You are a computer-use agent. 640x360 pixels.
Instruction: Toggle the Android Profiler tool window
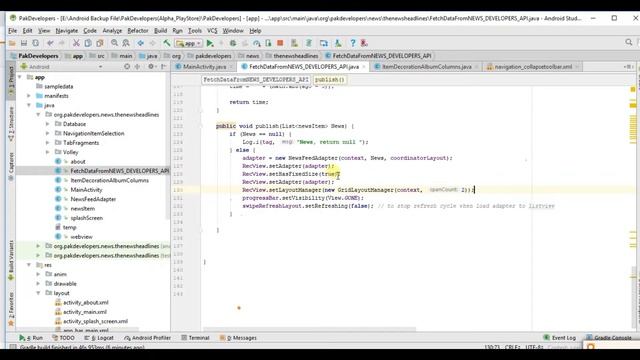tap(147, 338)
